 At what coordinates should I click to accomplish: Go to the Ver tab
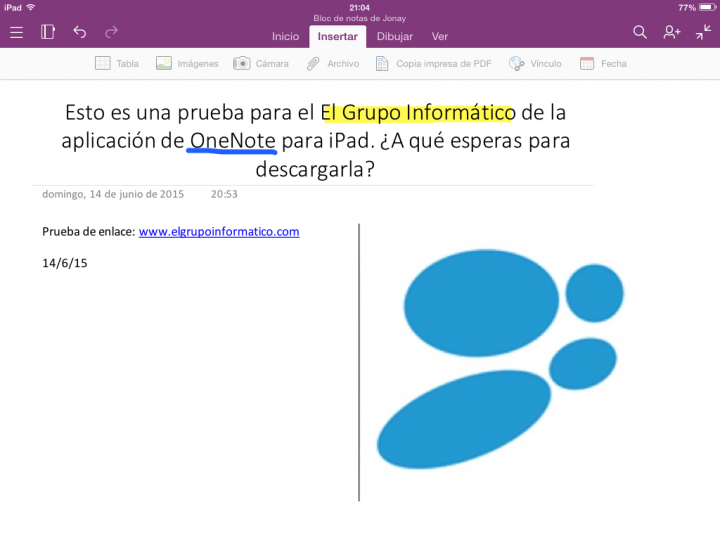[x=439, y=36]
